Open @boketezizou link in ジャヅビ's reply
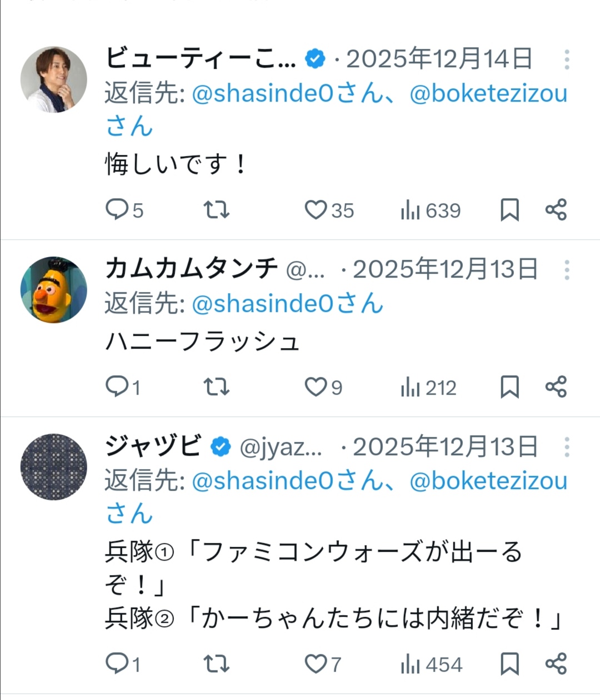 pyautogui.click(x=488, y=481)
